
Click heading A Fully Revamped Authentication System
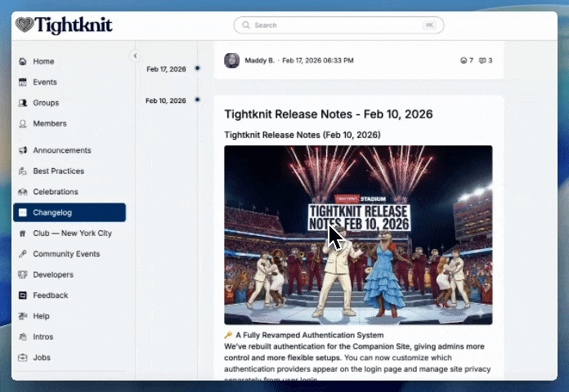point(310,335)
